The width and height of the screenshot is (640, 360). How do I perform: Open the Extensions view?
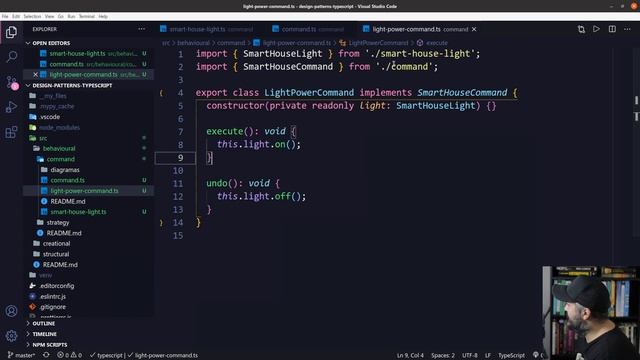[x=11, y=132]
